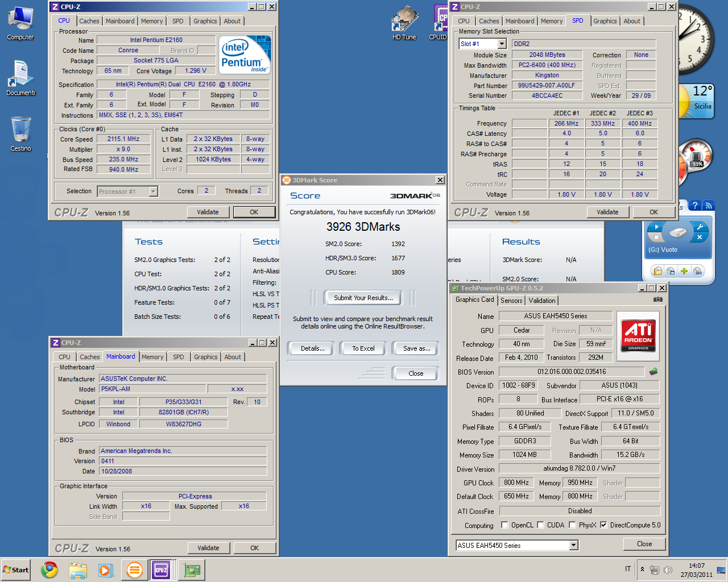The height and width of the screenshot is (582, 728).
Task: Click the green plus add drive icon
Action: click(684, 271)
